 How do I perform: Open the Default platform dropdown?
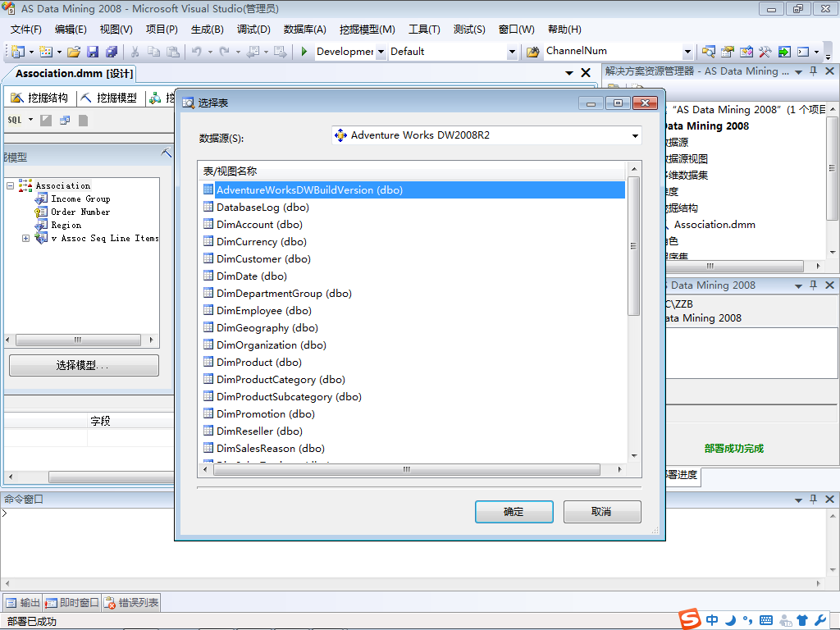(512, 52)
